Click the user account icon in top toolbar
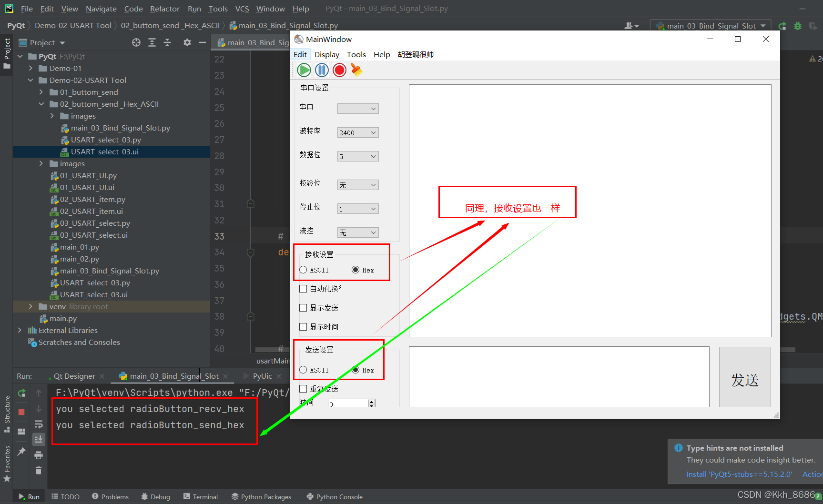This screenshot has height=504, width=823. (631, 26)
